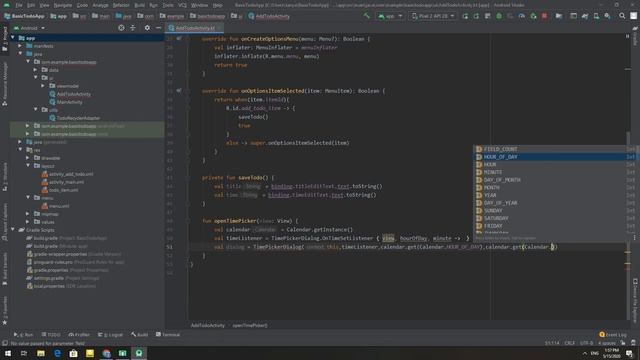Image resolution: width=640 pixels, height=360 pixels.
Task: Open the Build menu
Action: [x=140, y=5]
